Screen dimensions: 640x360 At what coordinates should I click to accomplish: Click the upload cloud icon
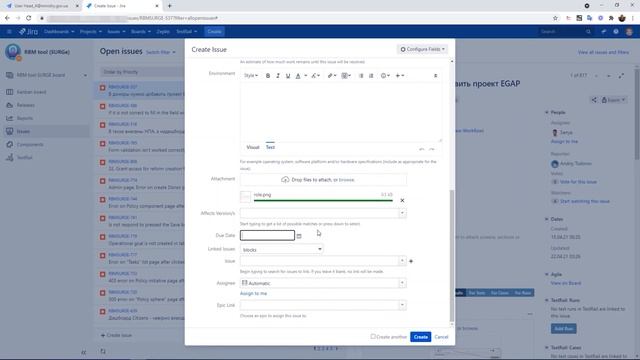(285, 180)
